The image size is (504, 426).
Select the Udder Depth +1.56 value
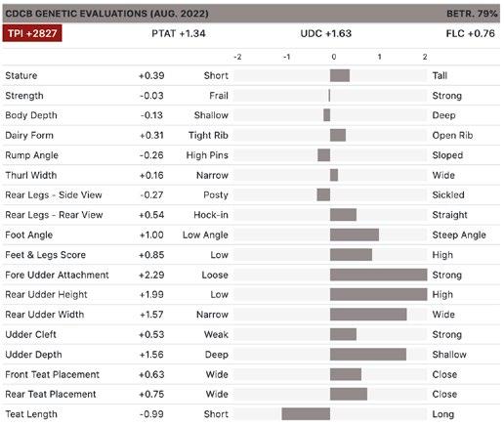click(151, 355)
